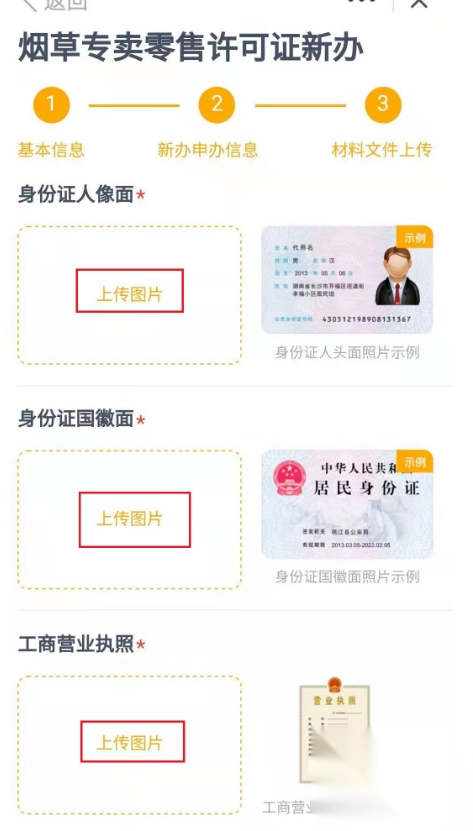Close the mini program page

(419, 3)
